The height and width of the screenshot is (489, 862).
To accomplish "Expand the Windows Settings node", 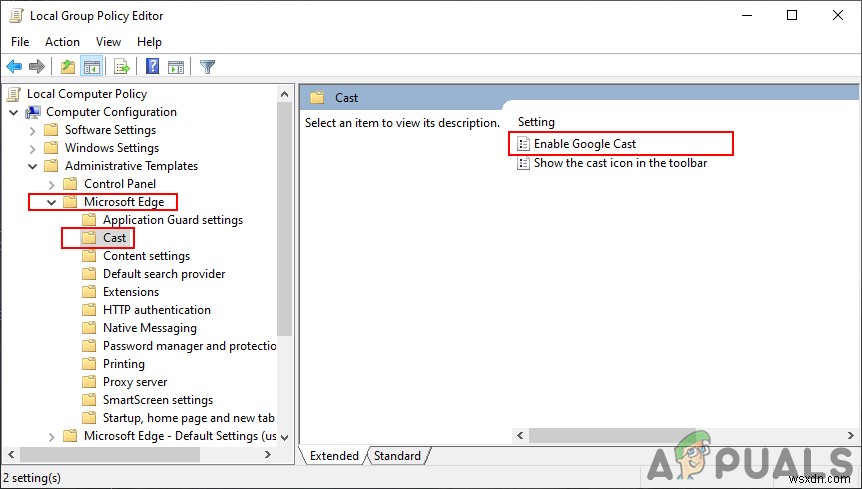I will 32,149.
